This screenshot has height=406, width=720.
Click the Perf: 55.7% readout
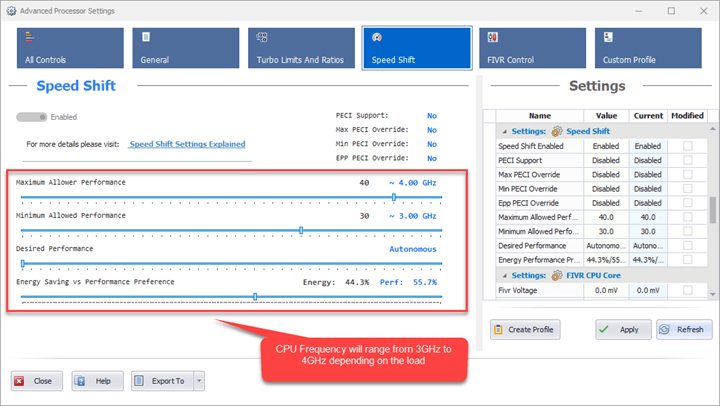pyautogui.click(x=408, y=282)
